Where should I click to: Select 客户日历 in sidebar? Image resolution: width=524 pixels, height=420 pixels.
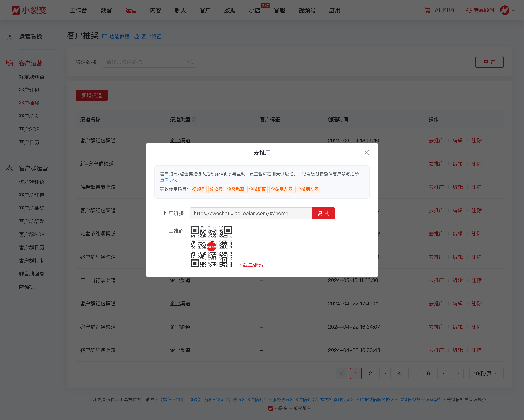[29, 142]
